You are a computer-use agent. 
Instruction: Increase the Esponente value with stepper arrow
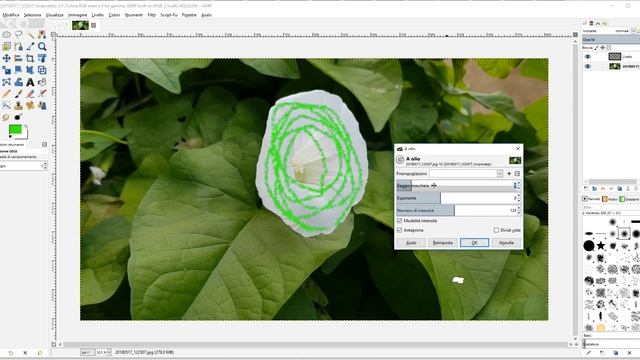click(519, 196)
